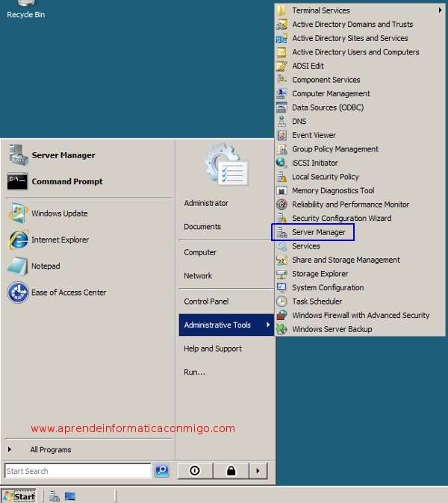This screenshot has width=448, height=503.
Task: Click Show Desktop quick launch icon
Action: [70, 496]
